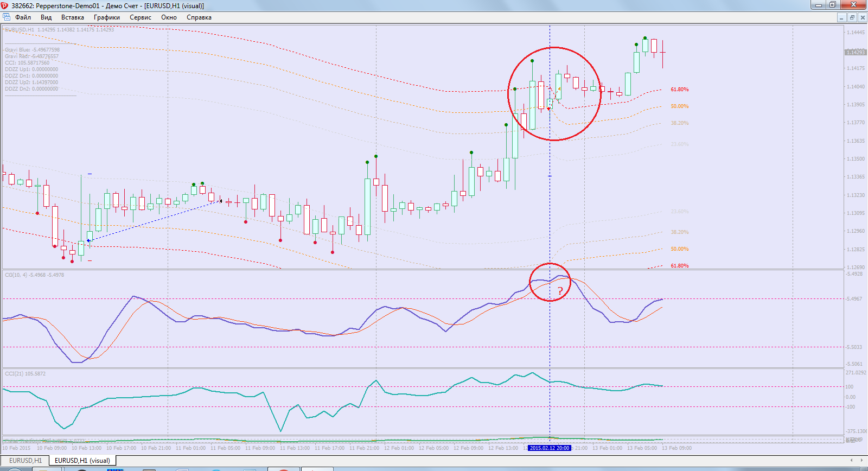Click the 38.20% label near 1.13770
This screenshot has width=868, height=471.
tap(680, 123)
